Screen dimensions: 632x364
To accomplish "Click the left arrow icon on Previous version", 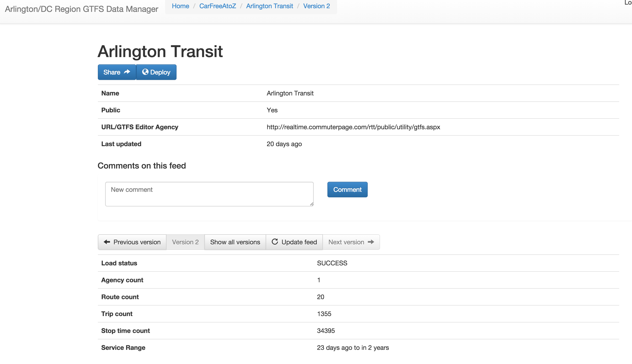I will (107, 242).
